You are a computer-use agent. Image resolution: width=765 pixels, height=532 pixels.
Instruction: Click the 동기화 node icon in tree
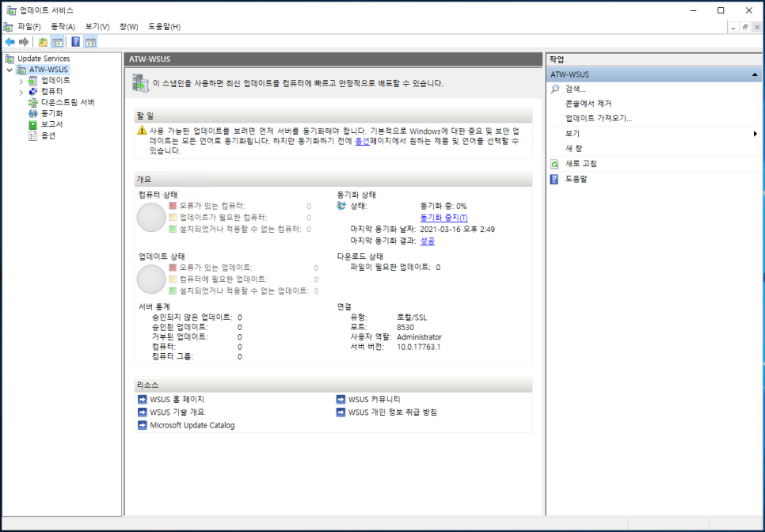32,114
